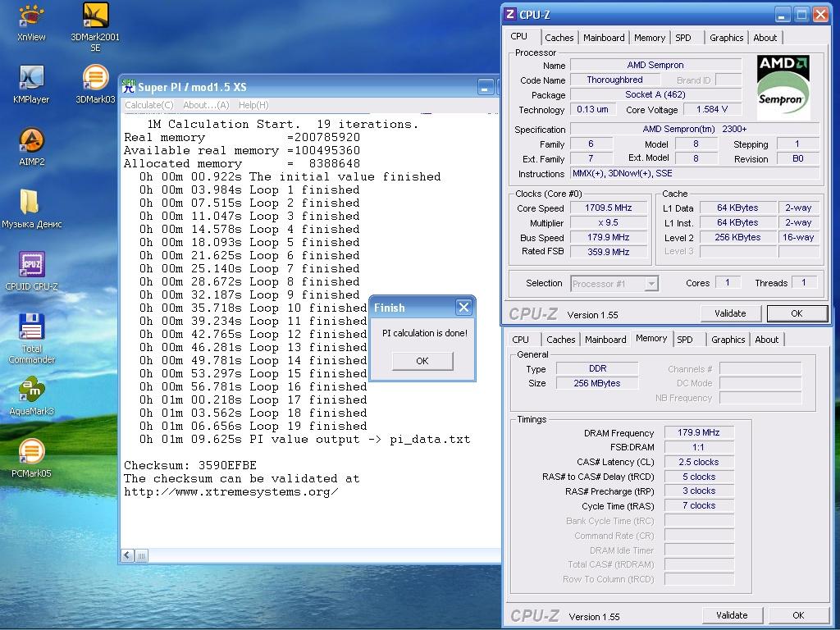This screenshot has width=840, height=630.
Task: Click the Loop 19 finished line
Action: pos(253,427)
